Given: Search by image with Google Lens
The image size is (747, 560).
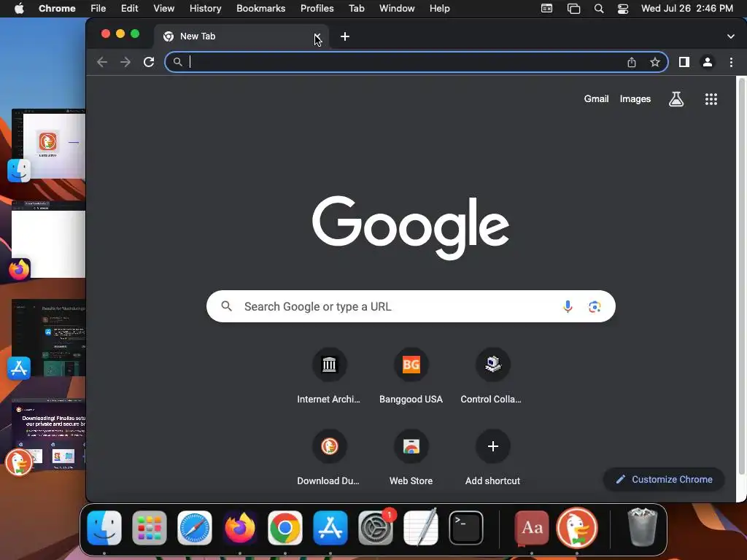Looking at the screenshot, I should tap(594, 307).
